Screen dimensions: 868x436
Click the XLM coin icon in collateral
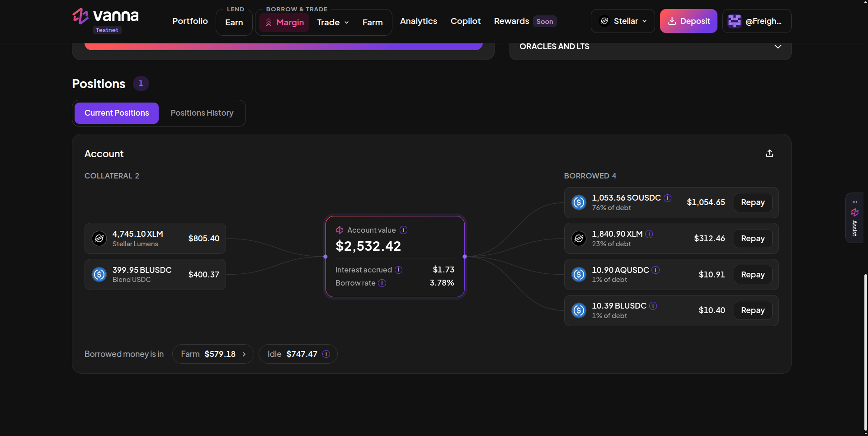click(x=99, y=238)
